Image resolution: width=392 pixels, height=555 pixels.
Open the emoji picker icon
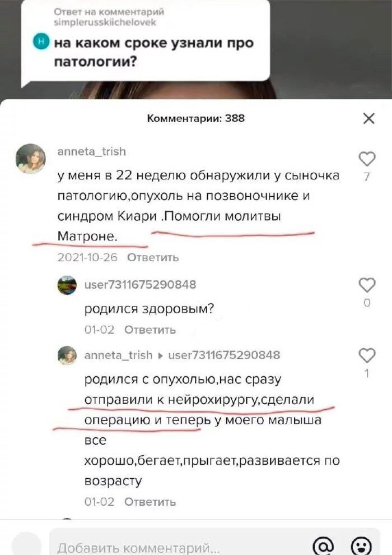(x=361, y=546)
